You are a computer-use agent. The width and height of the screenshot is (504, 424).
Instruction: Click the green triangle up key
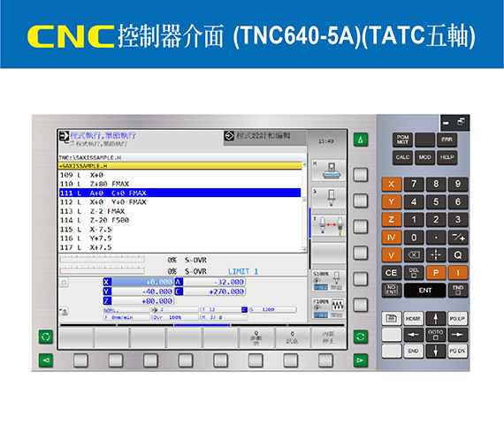click(361, 140)
